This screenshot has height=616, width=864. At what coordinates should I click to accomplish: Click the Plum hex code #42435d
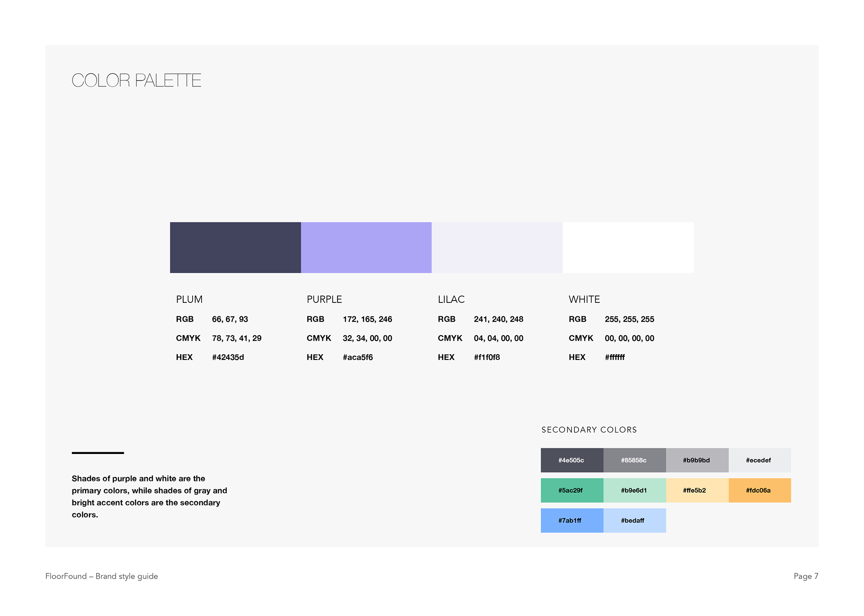pyautogui.click(x=228, y=357)
